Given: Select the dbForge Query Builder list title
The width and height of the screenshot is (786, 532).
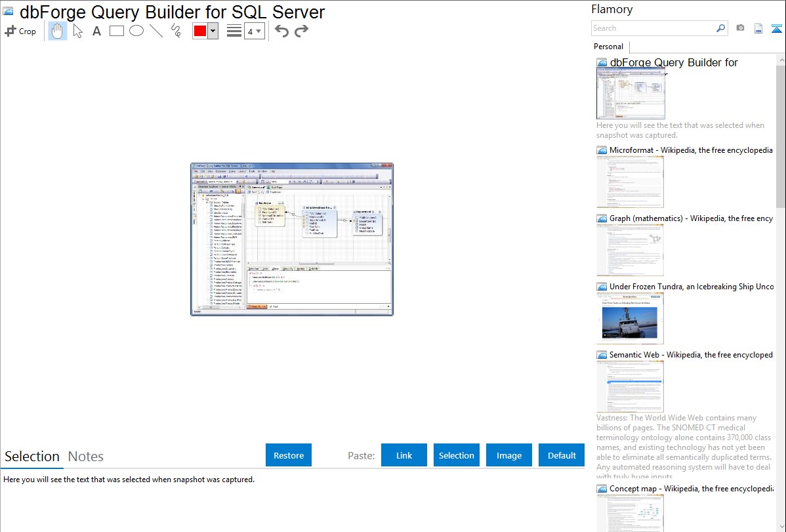Looking at the screenshot, I should (x=674, y=63).
